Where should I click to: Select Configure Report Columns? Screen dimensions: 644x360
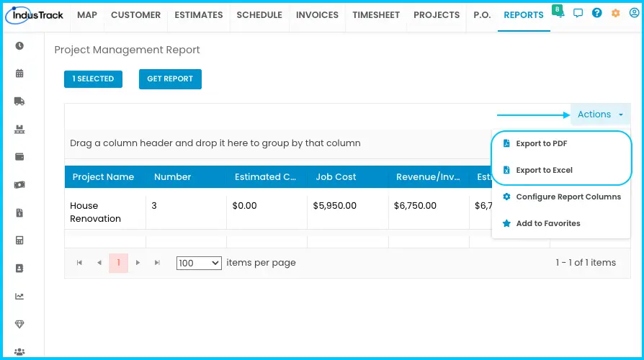click(x=561, y=197)
